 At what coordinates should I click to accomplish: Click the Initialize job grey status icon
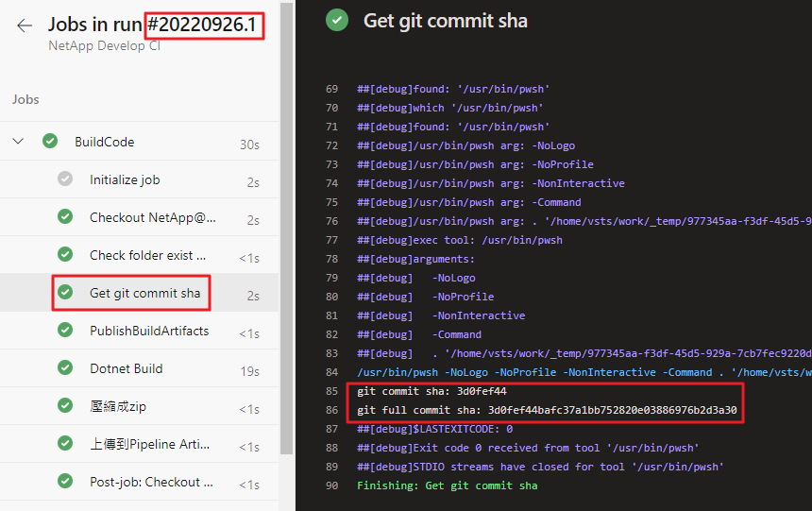pos(65,179)
